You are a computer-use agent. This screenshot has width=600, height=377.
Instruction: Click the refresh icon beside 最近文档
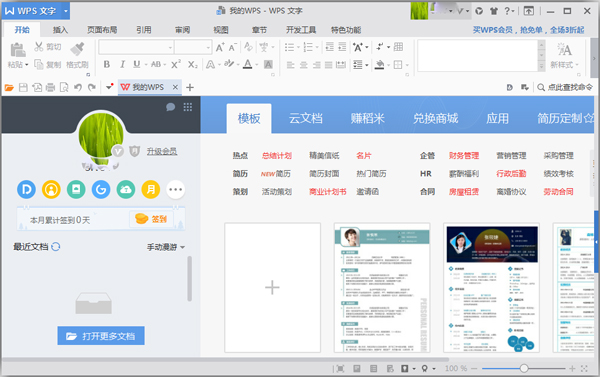tap(56, 247)
